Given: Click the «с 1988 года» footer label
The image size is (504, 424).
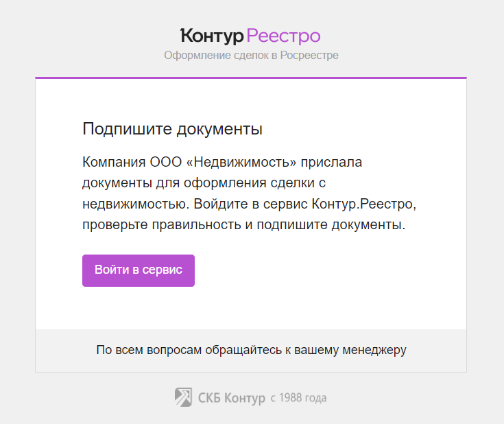Looking at the screenshot, I should (298, 398).
